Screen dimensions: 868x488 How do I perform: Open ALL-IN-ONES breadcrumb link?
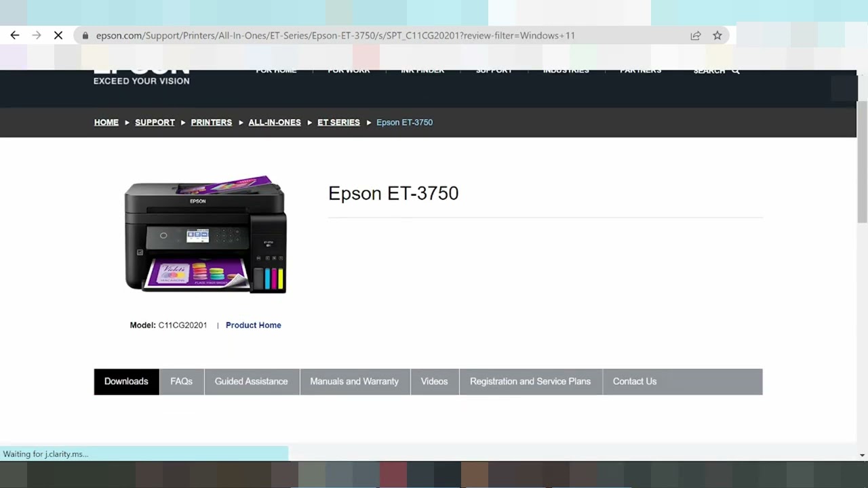(275, 122)
